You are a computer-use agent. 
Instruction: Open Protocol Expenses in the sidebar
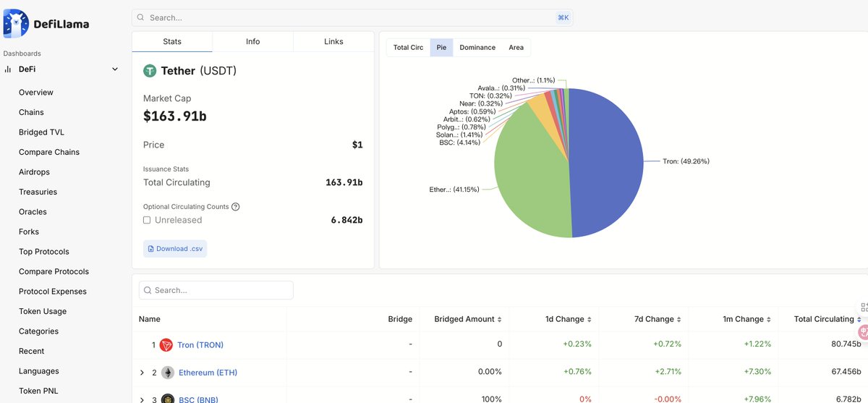point(53,292)
